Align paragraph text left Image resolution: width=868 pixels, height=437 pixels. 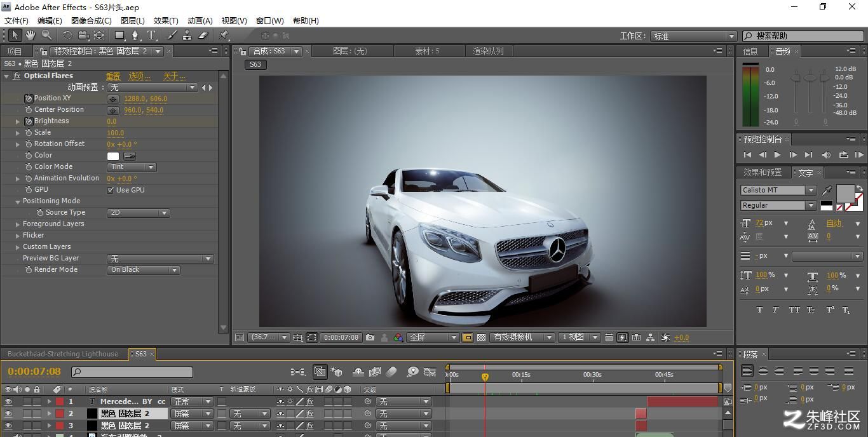(x=747, y=370)
